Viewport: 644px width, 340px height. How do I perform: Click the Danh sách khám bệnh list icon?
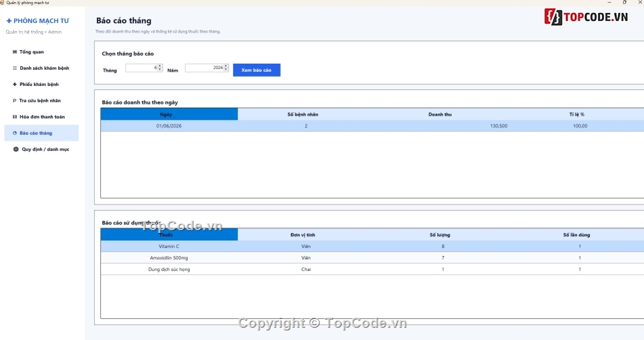pyautogui.click(x=15, y=68)
